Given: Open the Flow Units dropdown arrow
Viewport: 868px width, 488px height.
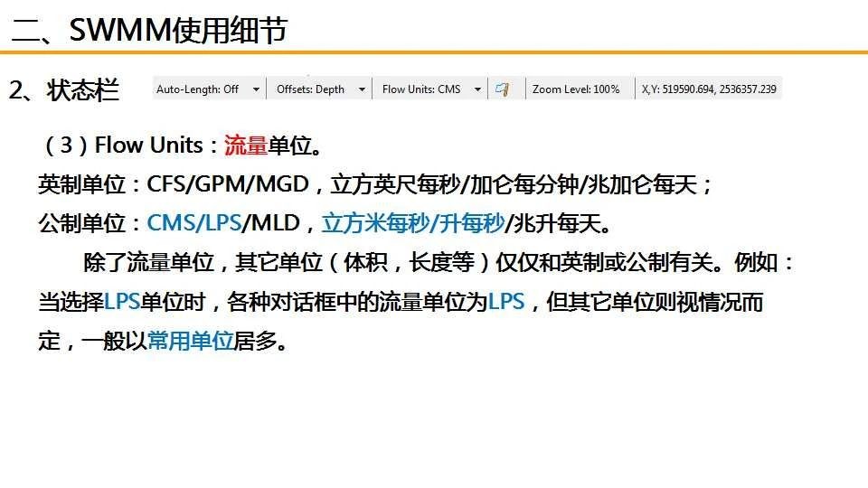Looking at the screenshot, I should click(477, 89).
